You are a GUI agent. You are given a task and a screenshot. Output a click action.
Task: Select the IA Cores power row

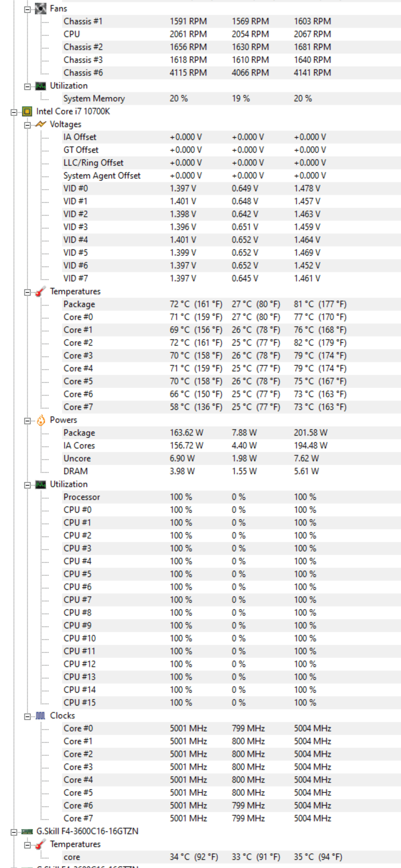232,446
